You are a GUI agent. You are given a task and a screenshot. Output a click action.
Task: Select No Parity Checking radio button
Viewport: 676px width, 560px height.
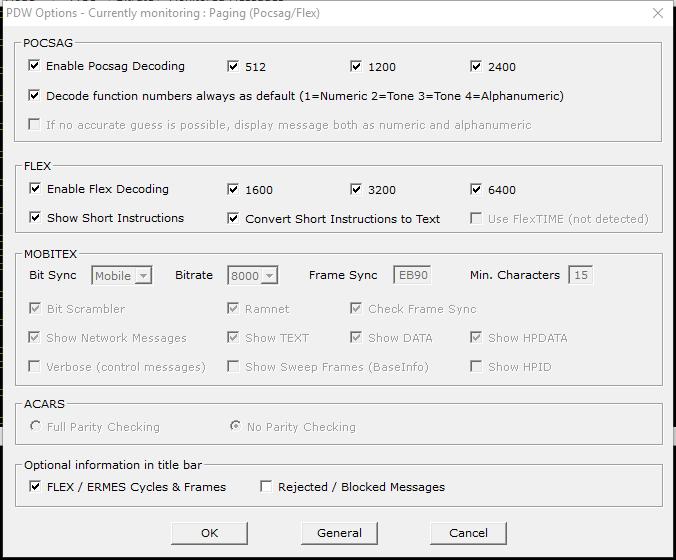(235, 426)
